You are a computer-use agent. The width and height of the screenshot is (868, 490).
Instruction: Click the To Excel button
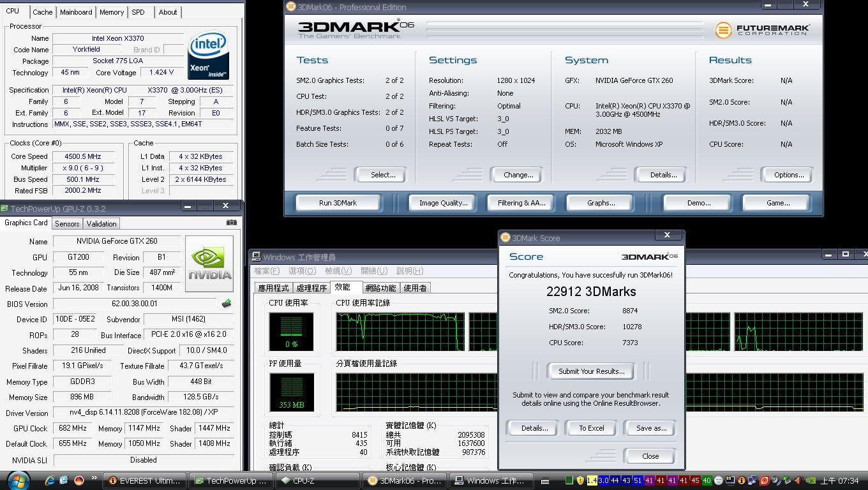point(591,428)
